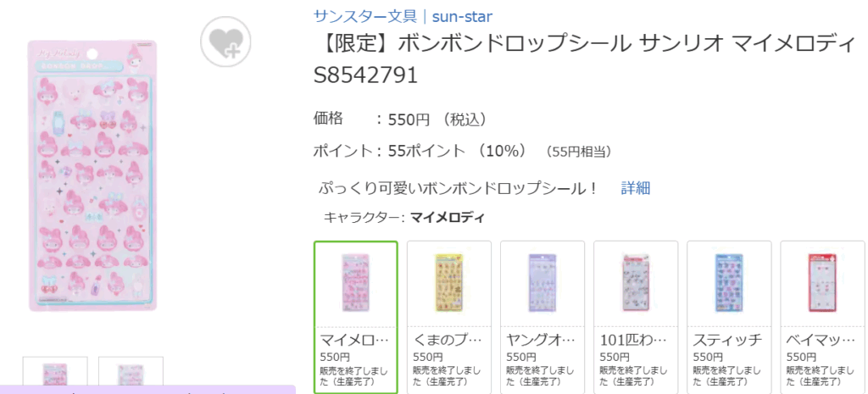The width and height of the screenshot is (868, 394).
Task: Open the large My Melody sticker product image
Action: click(94, 175)
